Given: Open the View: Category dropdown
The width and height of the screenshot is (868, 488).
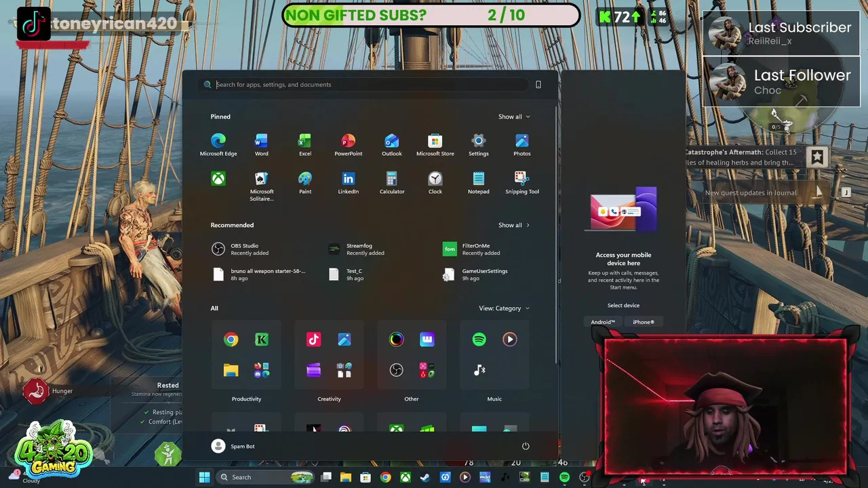Looking at the screenshot, I should [504, 308].
